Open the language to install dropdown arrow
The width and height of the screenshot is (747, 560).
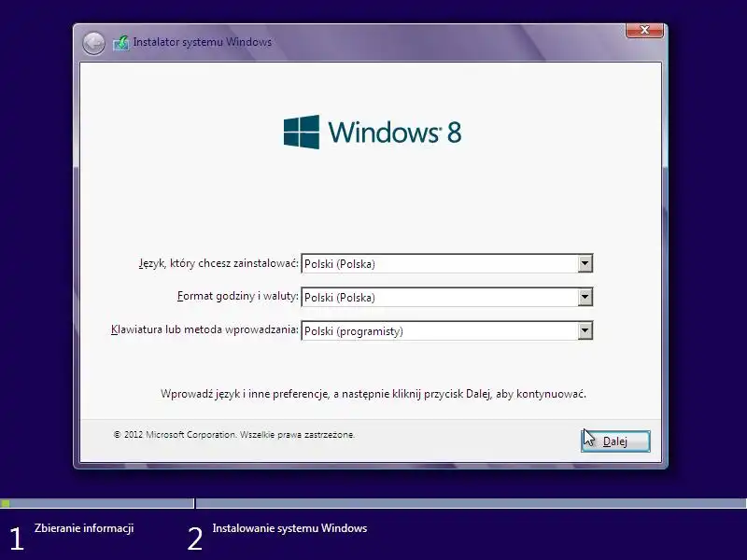(x=585, y=263)
